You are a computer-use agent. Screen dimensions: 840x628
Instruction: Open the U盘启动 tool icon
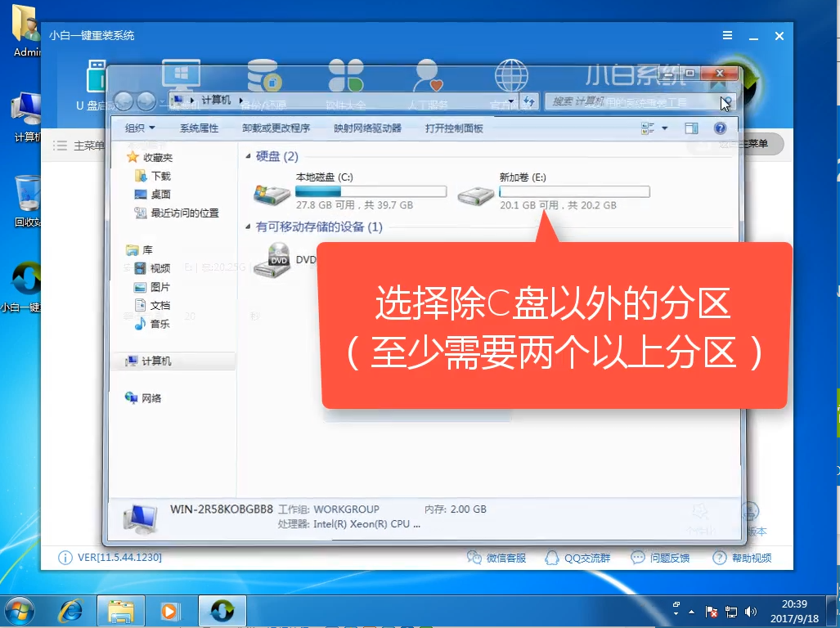pyautogui.click(x=98, y=78)
